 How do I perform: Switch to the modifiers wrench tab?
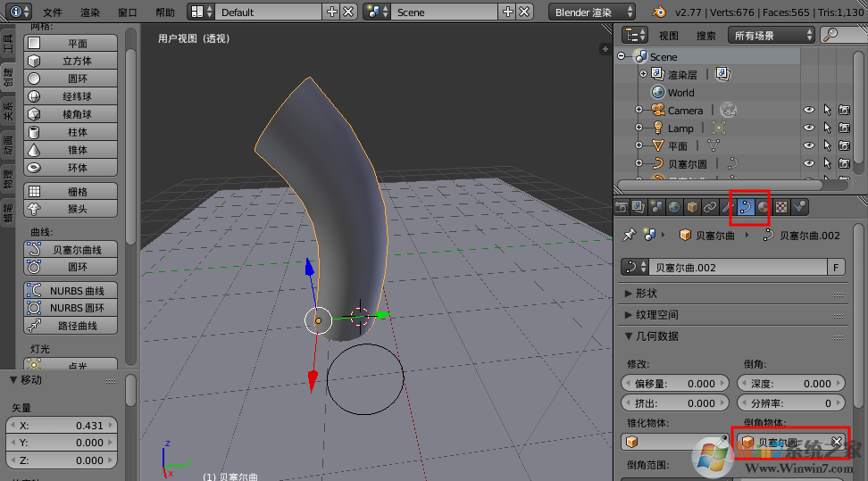[x=728, y=207]
